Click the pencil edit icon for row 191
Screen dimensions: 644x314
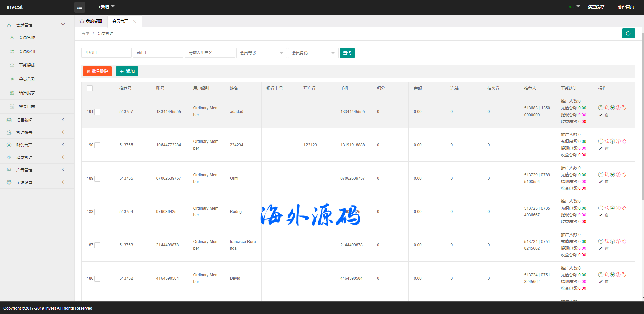(601, 115)
